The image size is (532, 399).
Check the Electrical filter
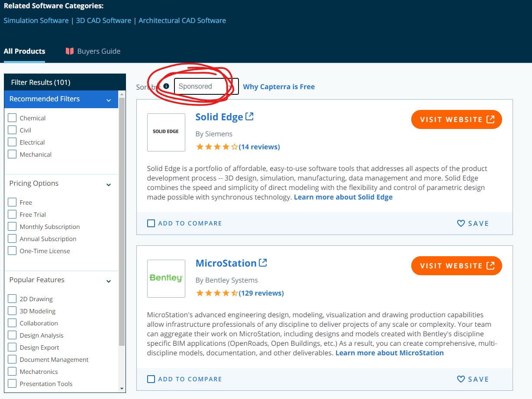click(12, 142)
